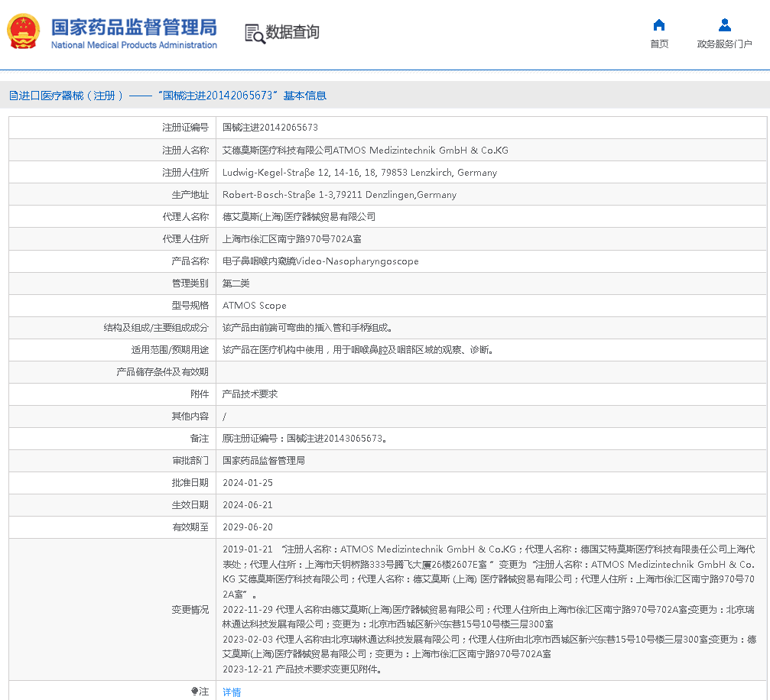
Task: Select the Robert-Bosch-Straße Denzlingen address
Action: pyautogui.click(x=340, y=195)
